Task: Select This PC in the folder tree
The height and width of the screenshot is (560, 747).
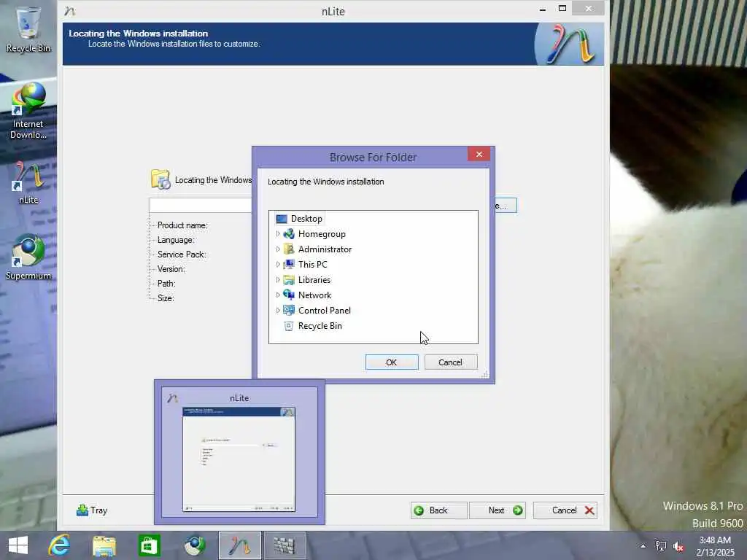Action: click(312, 264)
